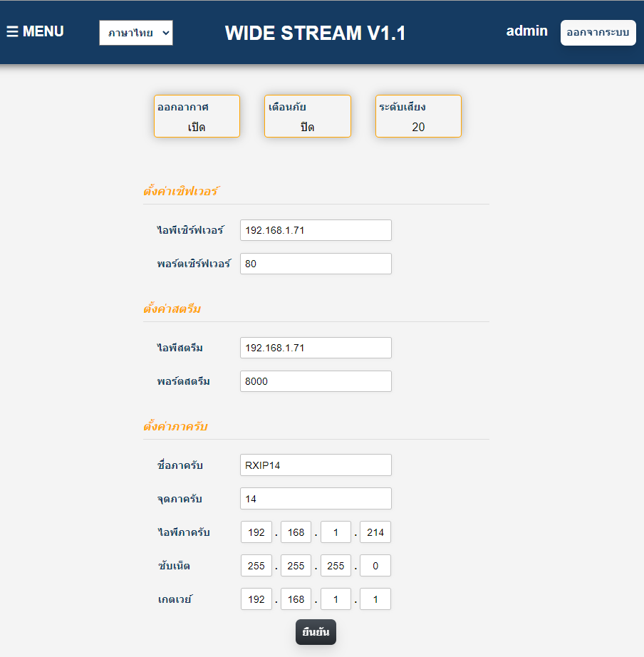644x657 pixels.
Task: Click third octet of ไอพีภาครับ
Action: click(x=336, y=532)
